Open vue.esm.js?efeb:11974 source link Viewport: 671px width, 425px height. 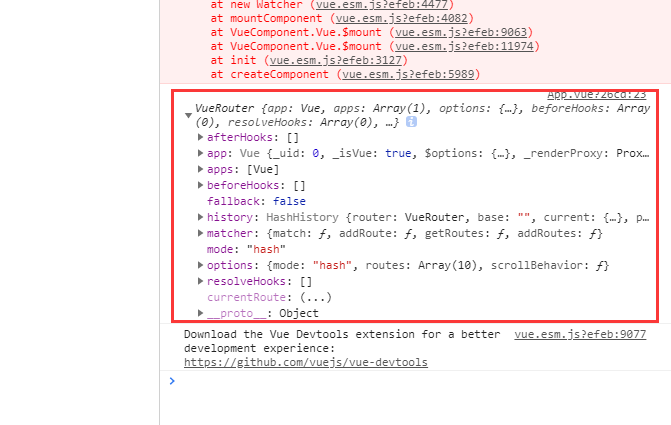click(x=464, y=46)
